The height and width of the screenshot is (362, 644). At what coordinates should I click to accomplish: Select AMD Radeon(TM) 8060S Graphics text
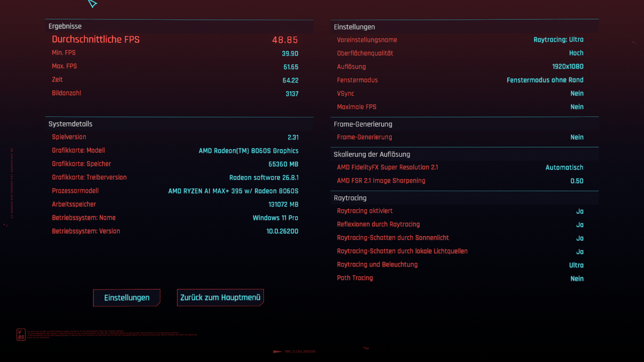pyautogui.click(x=248, y=151)
